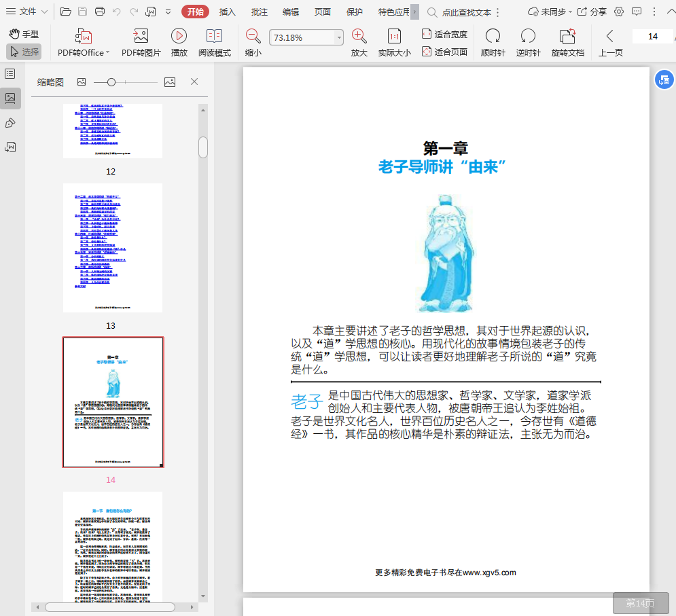This screenshot has height=616, width=676.
Task: Start slideshow with the 播放 icon
Action: pyautogui.click(x=179, y=37)
